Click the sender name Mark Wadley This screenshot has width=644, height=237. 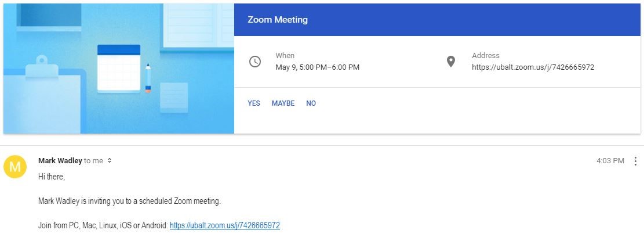point(60,161)
